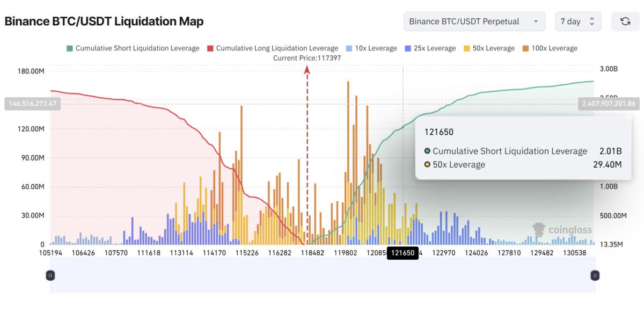Click the right range slider handle icon

[595, 275]
